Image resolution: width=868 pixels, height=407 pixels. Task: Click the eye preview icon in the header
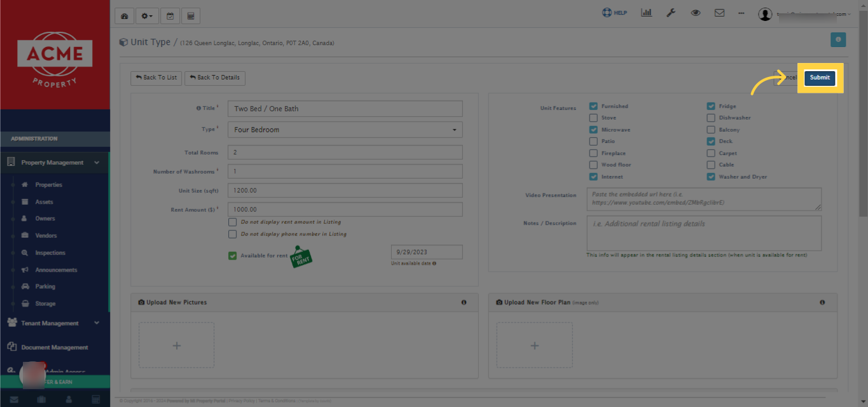pos(695,12)
